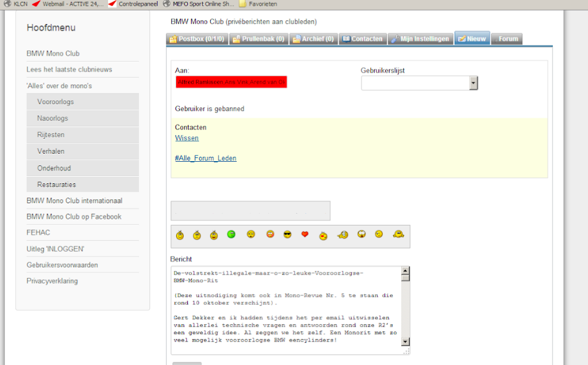Open the Forum tab

(507, 39)
